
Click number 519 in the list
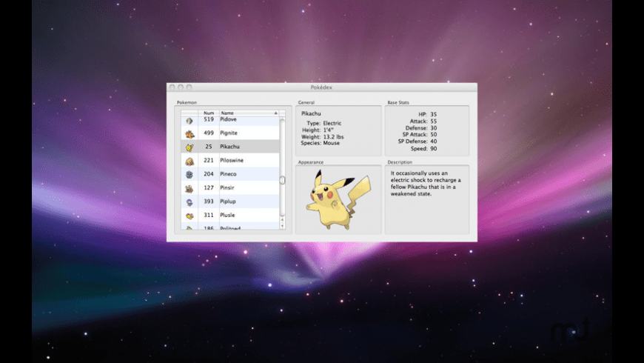coord(209,119)
